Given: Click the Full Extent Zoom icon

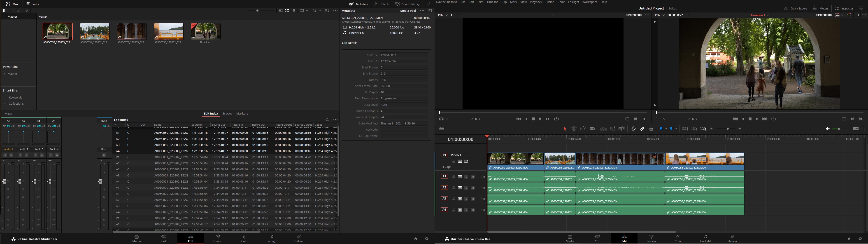Looking at the screenshot, I should (x=685, y=129).
